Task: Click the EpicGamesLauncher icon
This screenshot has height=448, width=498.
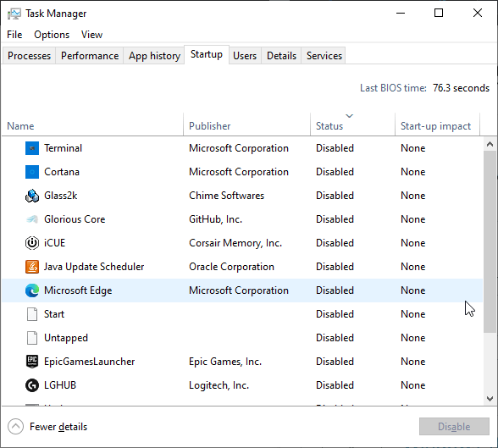Action: pos(32,362)
